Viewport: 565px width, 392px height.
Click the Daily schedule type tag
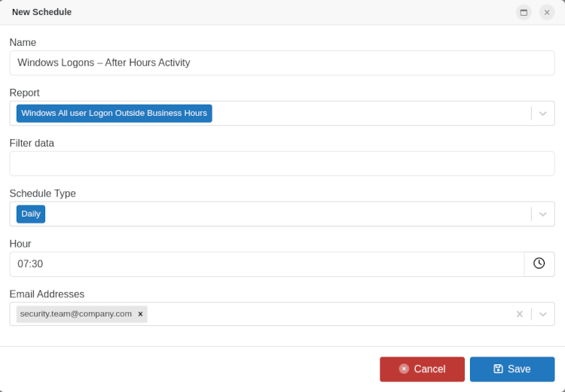coord(31,214)
